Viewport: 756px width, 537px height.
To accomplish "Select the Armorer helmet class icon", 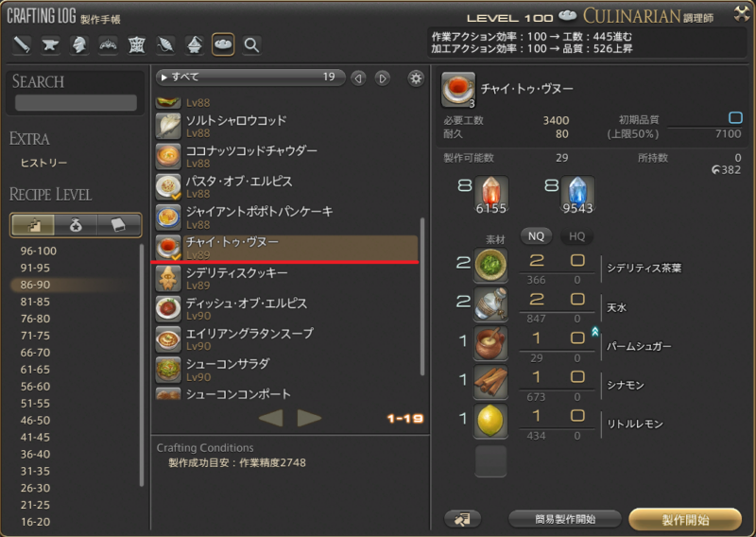I will point(79,44).
